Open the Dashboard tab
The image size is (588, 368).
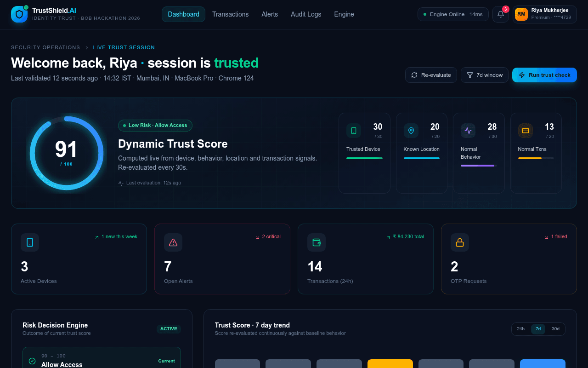[x=184, y=14]
